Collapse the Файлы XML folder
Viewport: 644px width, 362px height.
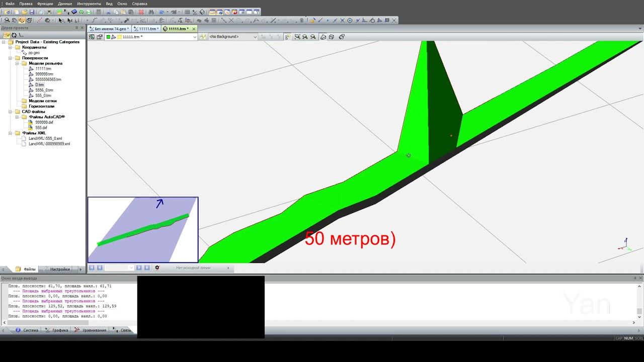11,133
